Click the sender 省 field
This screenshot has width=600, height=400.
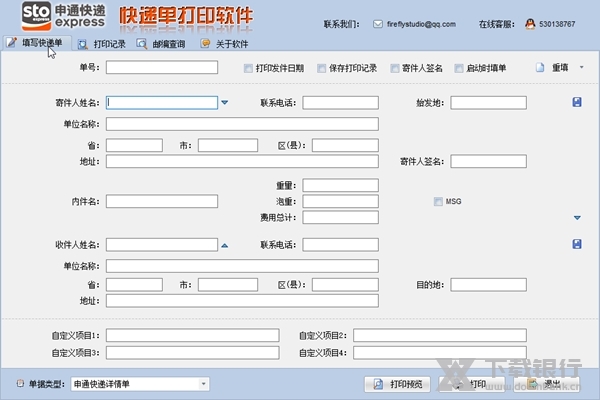134,145
